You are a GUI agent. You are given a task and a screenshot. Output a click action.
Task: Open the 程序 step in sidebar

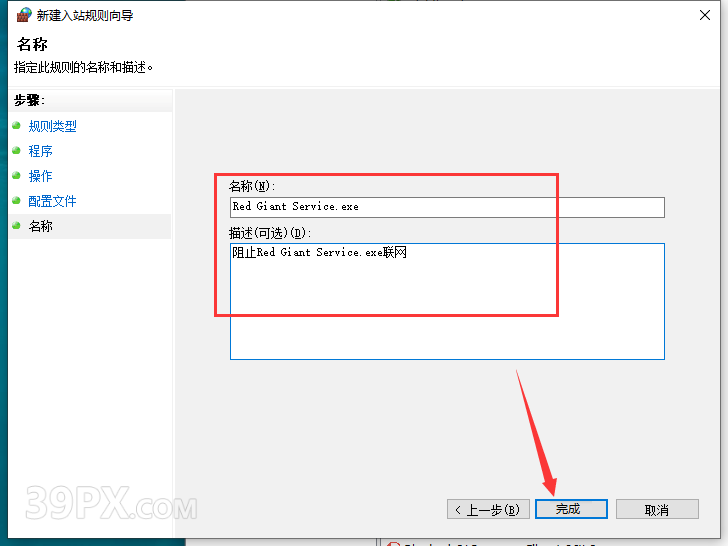coord(40,151)
